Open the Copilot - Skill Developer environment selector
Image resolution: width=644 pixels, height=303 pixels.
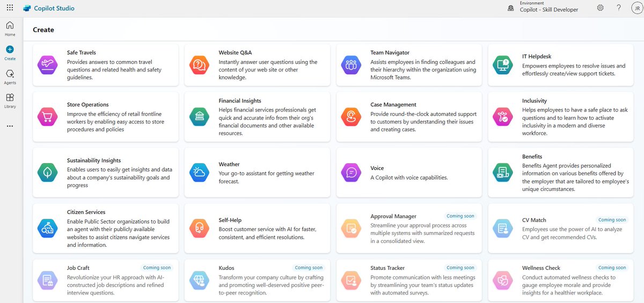(549, 10)
